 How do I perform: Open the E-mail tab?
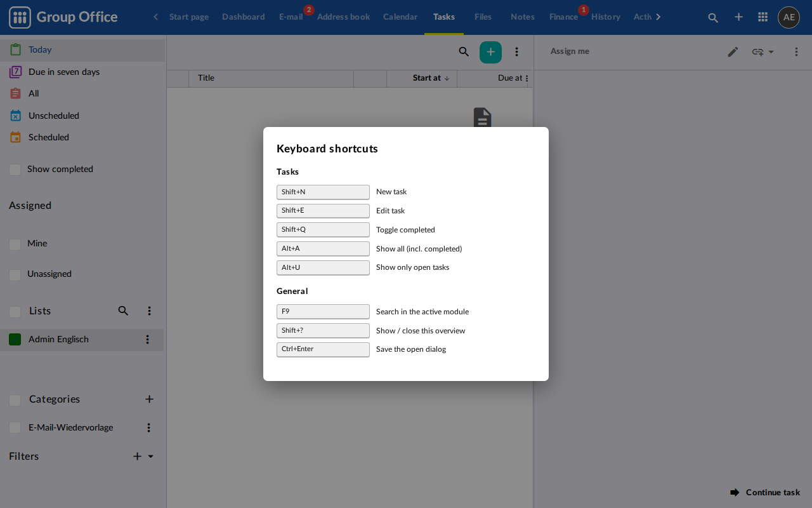tap(291, 17)
